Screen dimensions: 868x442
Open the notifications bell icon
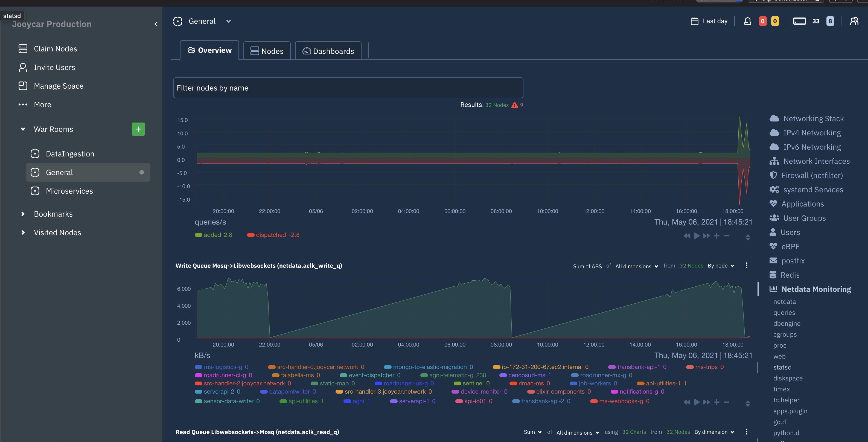pos(748,21)
